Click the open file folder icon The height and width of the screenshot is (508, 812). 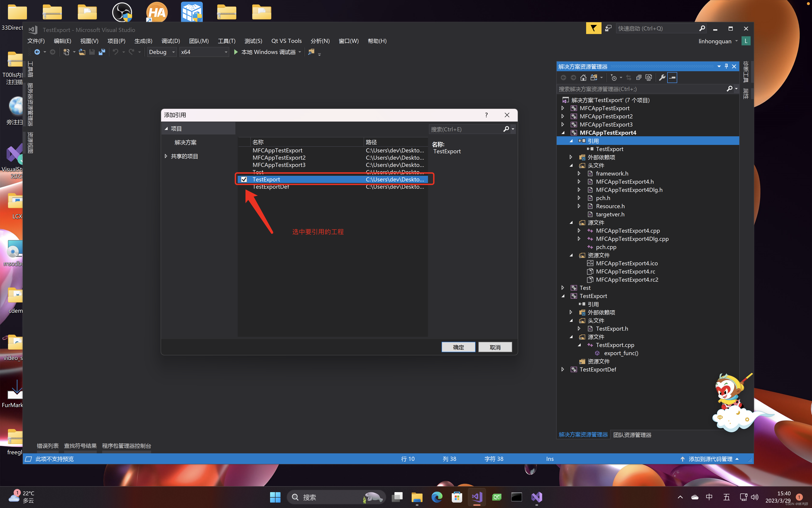point(82,52)
